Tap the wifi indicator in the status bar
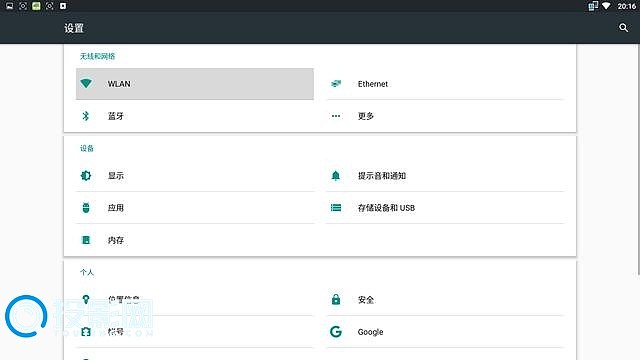Image resolution: width=640 pixels, height=360 pixels. tap(606, 6)
